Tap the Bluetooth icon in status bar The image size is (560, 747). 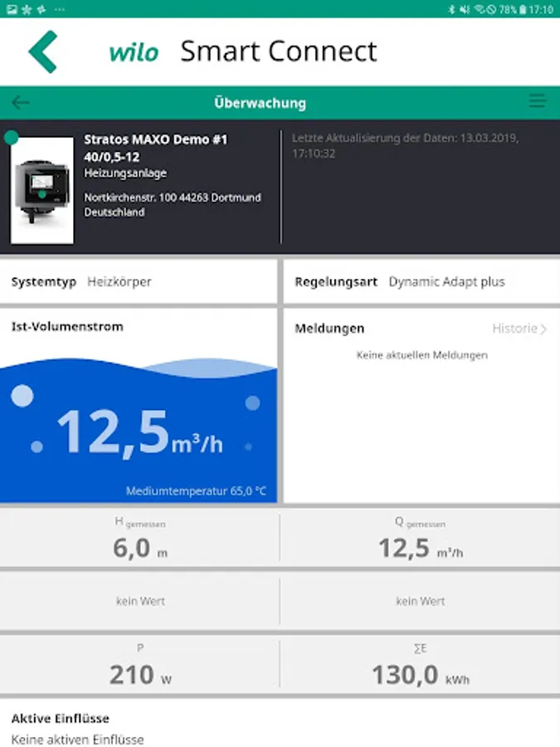[451, 9]
